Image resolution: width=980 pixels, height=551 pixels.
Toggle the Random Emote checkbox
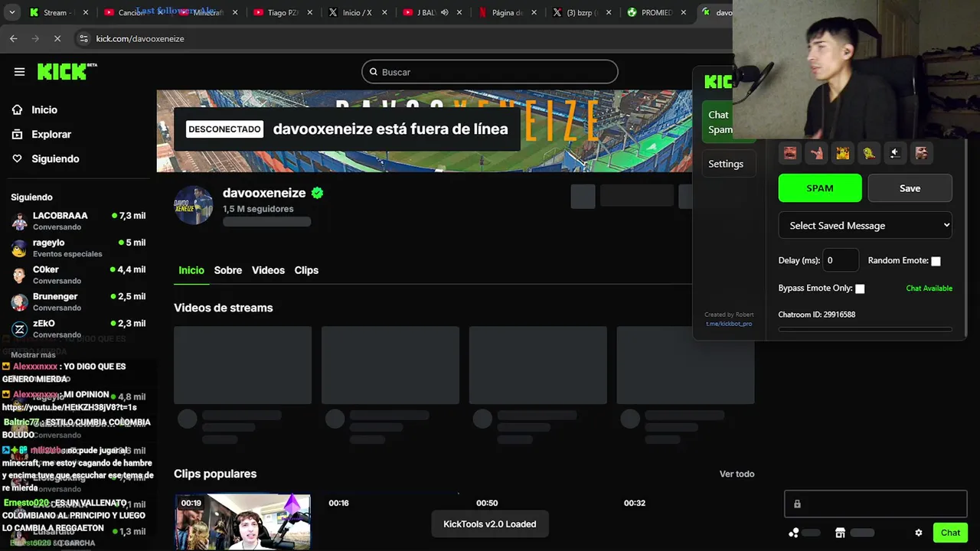(936, 261)
